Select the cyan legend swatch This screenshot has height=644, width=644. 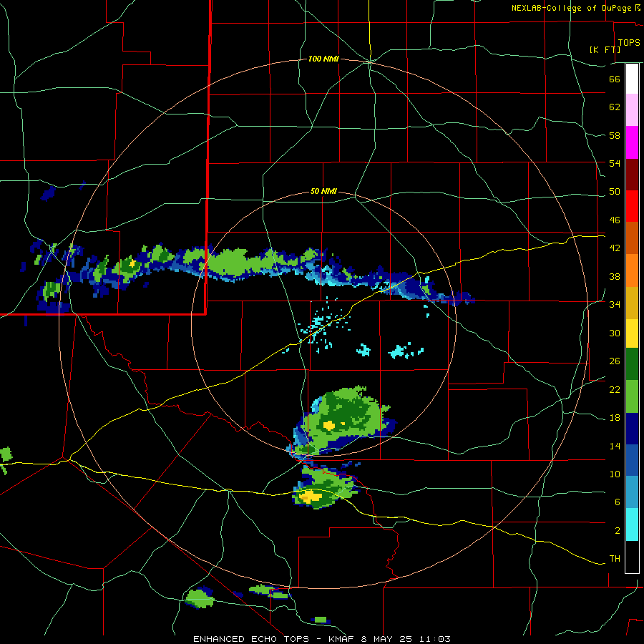tap(632, 525)
